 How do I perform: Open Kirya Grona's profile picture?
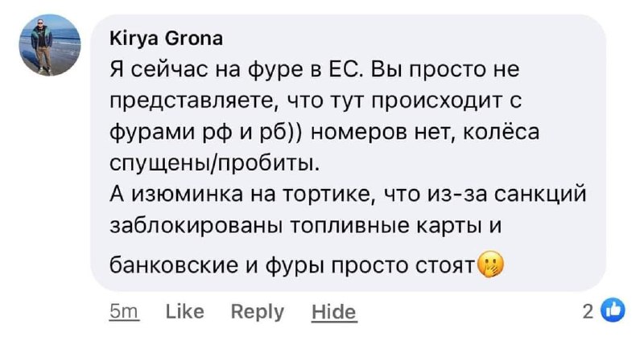(x=47, y=47)
